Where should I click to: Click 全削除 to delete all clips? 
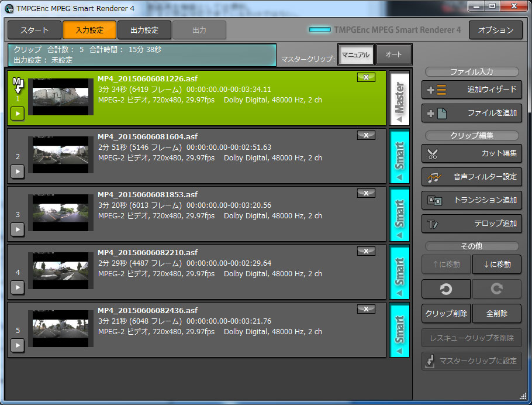pos(497,314)
